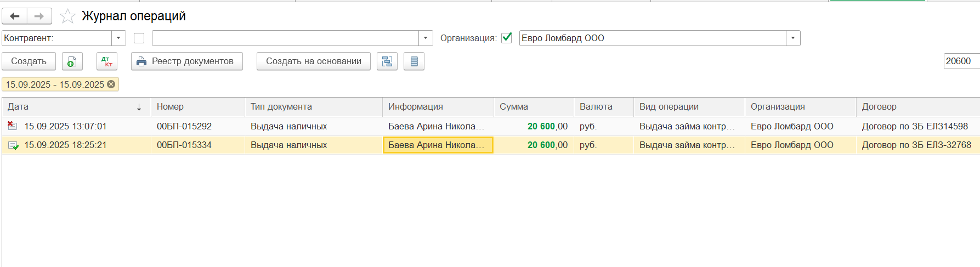Click the copy document icon button
This screenshot has height=267, width=980.
tap(72, 61)
